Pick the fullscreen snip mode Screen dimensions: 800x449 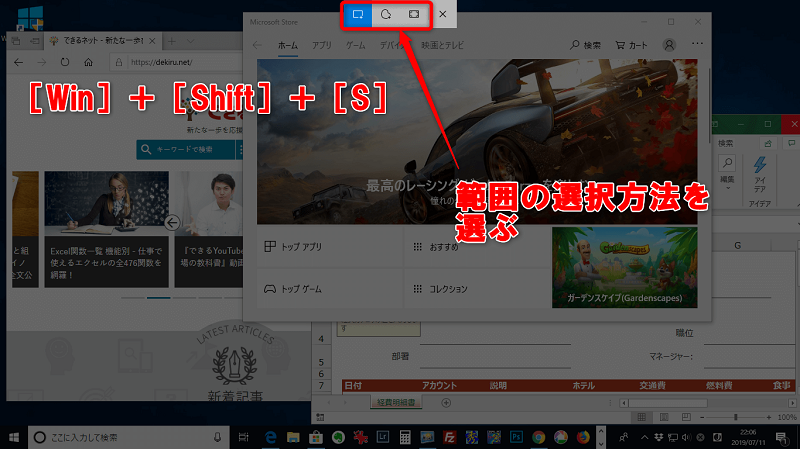(x=413, y=15)
